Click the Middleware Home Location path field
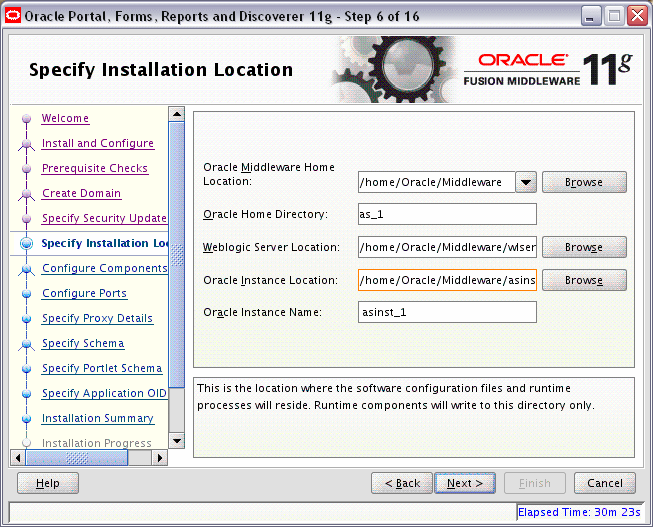653x527 pixels. pos(436,182)
